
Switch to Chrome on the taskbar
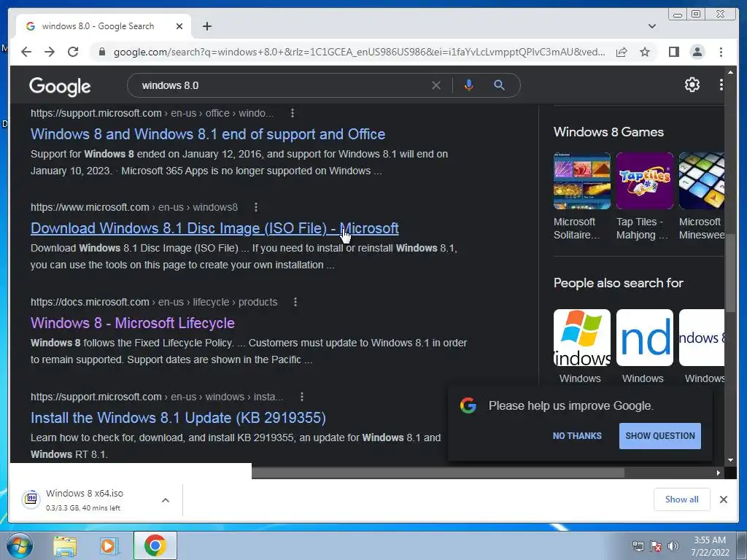[x=155, y=545]
